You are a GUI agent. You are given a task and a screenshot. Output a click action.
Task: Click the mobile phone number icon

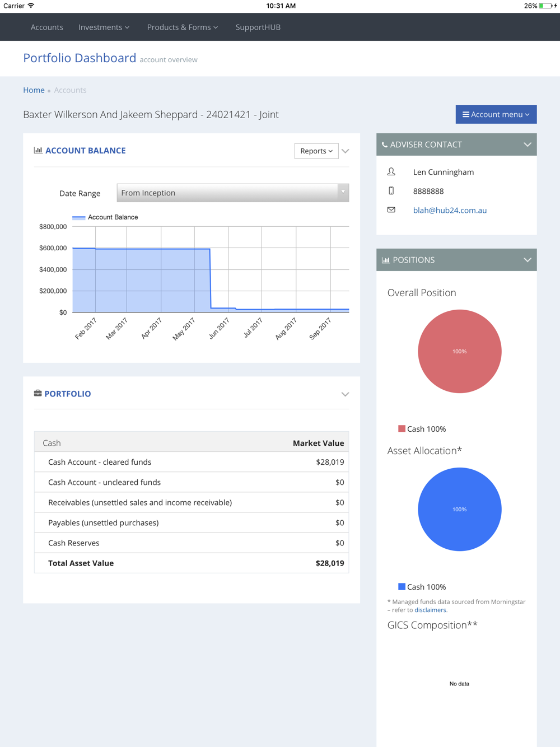coord(391,191)
